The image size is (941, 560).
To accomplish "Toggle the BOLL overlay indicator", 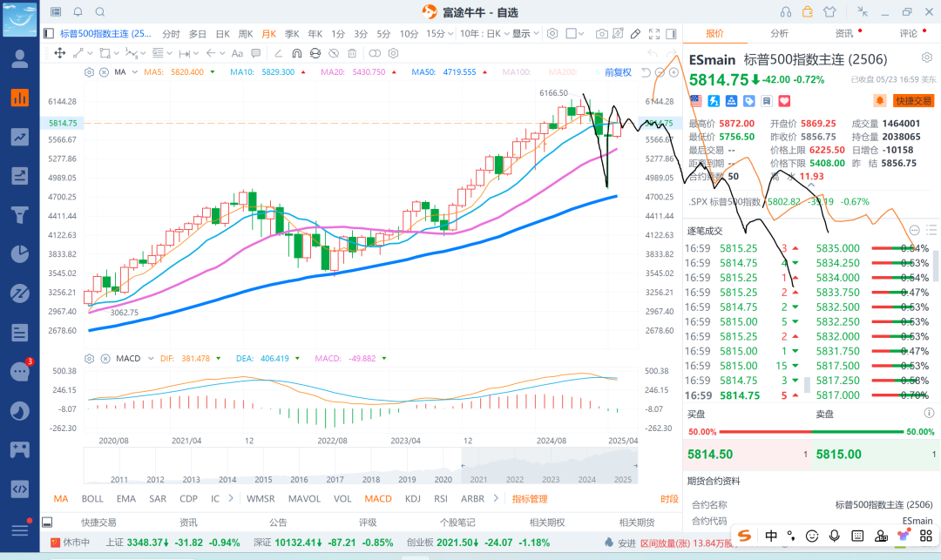I will [x=92, y=499].
